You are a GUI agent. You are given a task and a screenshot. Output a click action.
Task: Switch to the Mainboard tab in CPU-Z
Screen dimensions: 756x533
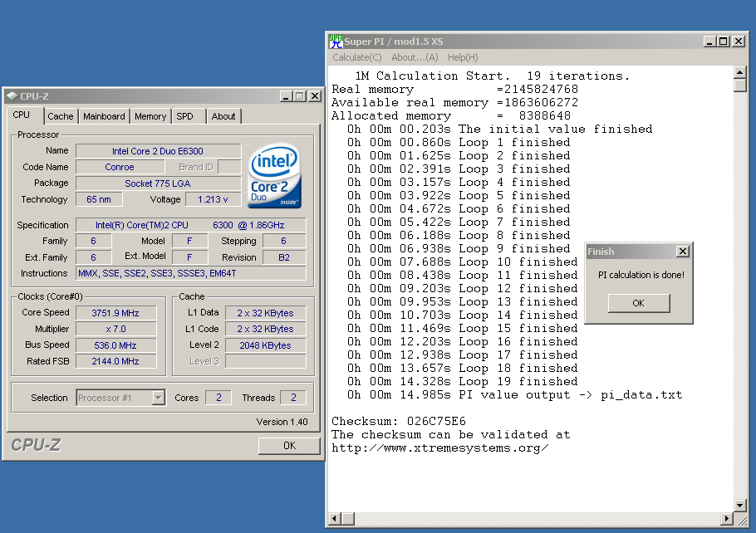[x=104, y=116]
